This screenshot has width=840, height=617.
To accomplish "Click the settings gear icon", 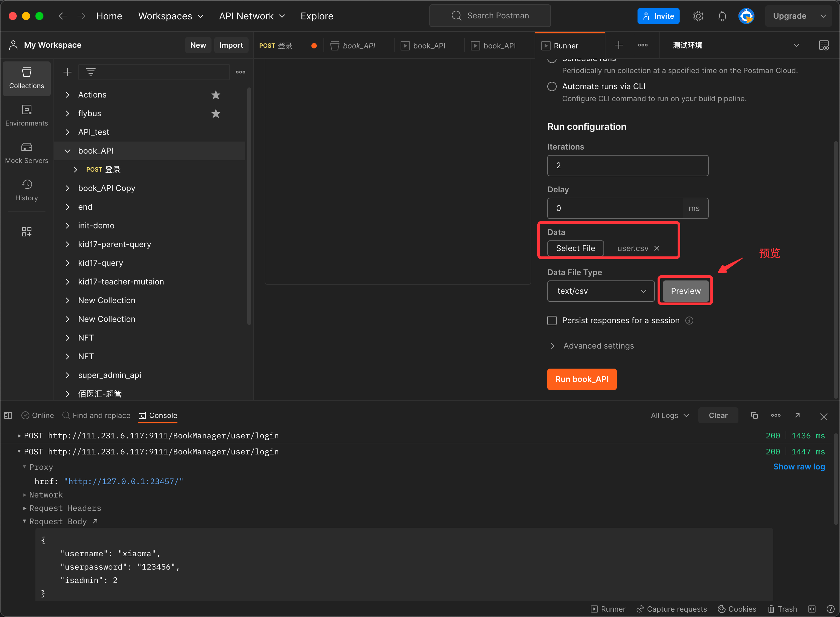I will pyautogui.click(x=698, y=16).
